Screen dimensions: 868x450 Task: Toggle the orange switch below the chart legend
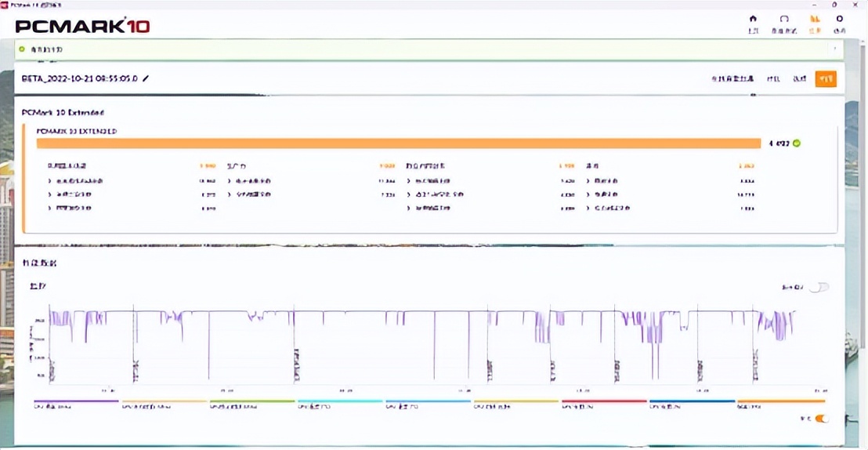[822, 419]
